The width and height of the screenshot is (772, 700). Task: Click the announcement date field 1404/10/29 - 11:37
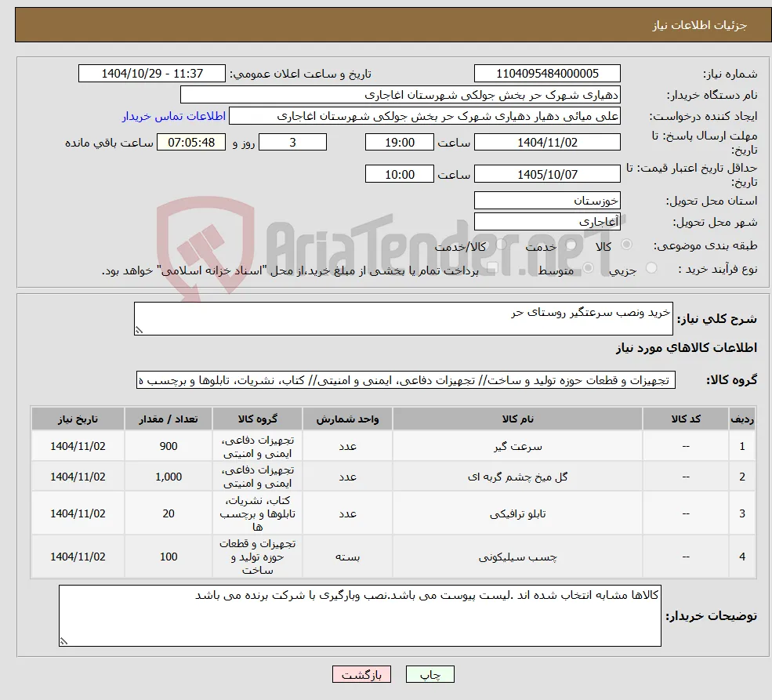click(x=151, y=74)
